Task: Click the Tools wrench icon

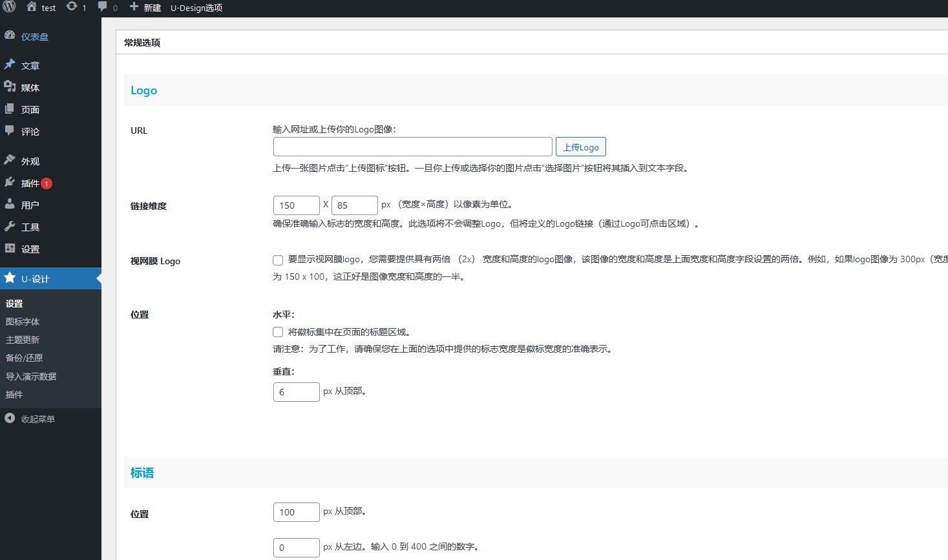Action: click(10, 226)
